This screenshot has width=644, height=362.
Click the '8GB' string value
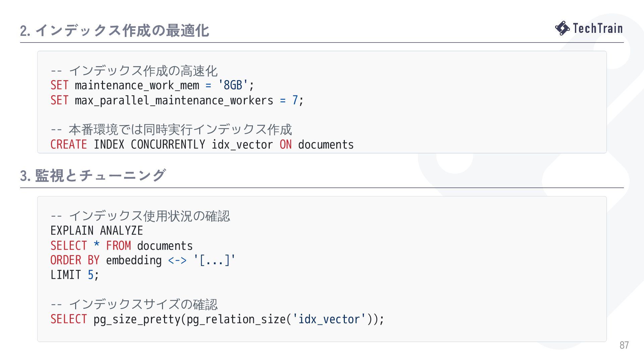tap(233, 85)
